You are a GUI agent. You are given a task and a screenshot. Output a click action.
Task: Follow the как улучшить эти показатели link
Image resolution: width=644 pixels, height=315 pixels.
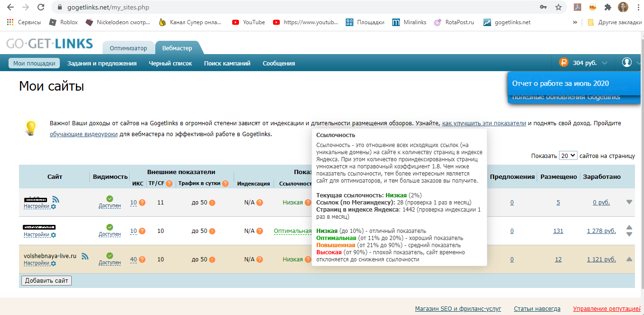click(484, 123)
